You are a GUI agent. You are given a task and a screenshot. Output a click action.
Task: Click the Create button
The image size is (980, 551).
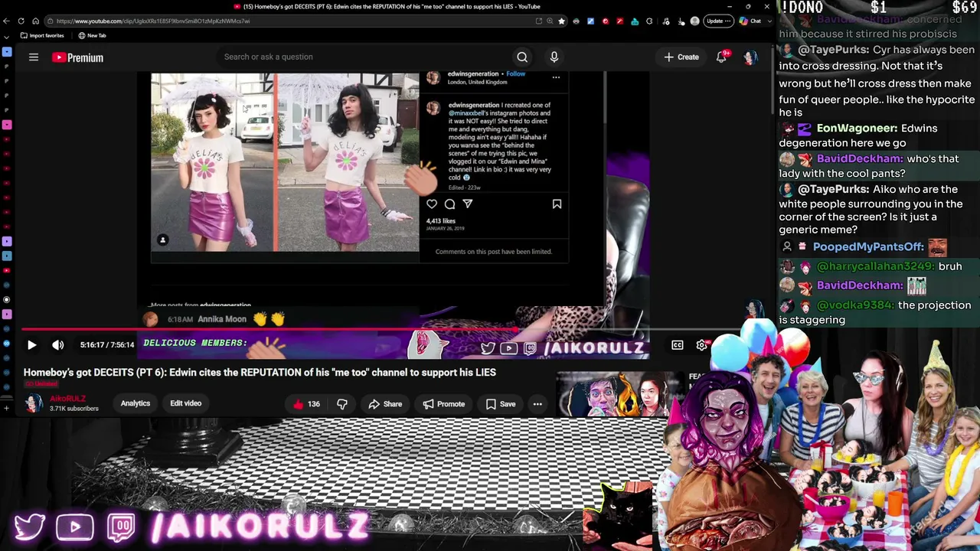coord(681,57)
